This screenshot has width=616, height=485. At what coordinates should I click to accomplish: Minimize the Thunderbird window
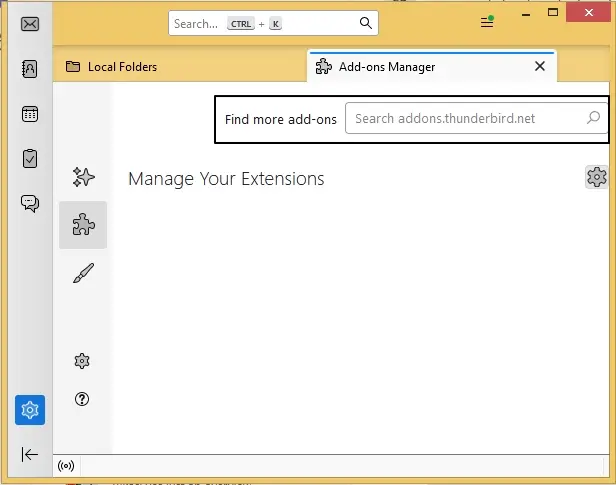(526, 15)
